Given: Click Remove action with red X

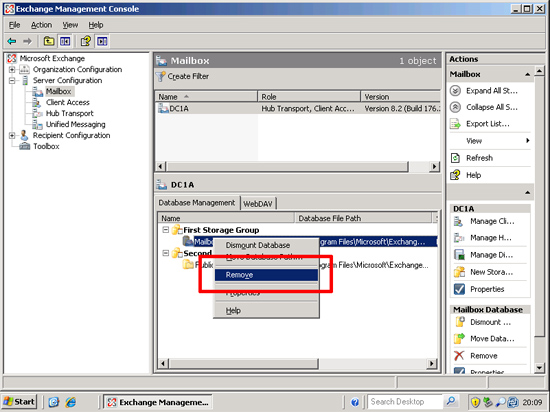Looking at the screenshot, I should (x=484, y=356).
